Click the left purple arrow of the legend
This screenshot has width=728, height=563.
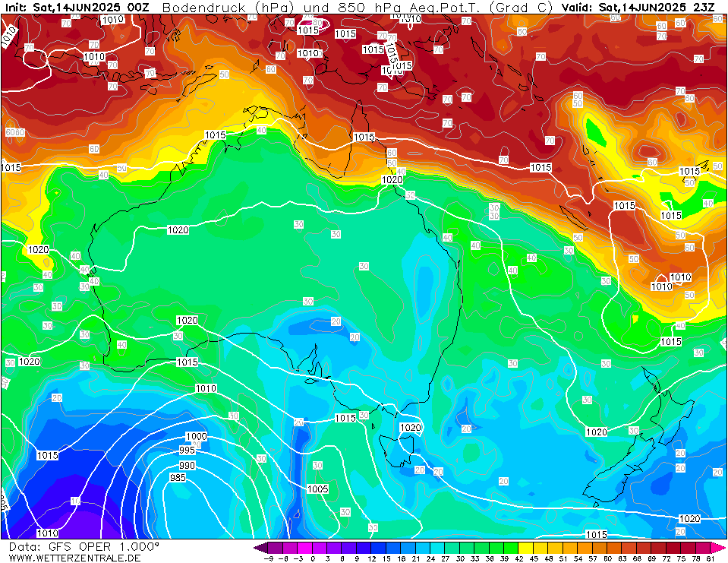(x=260, y=547)
